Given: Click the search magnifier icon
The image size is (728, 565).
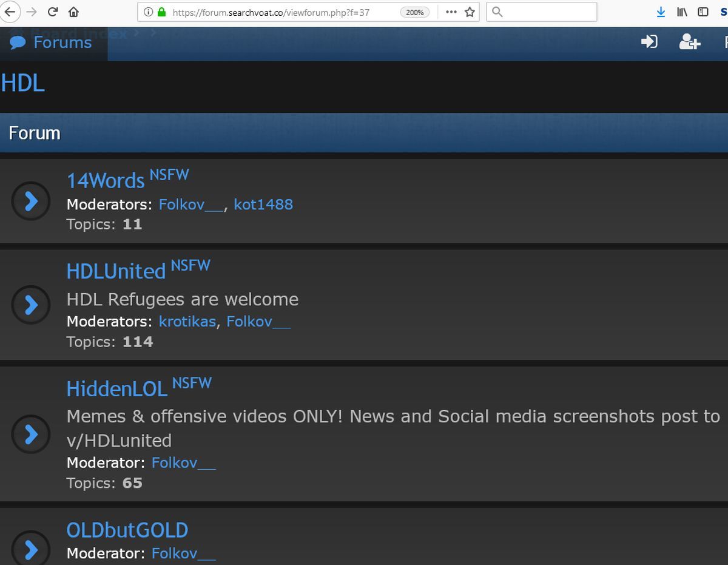Looking at the screenshot, I should click(497, 12).
